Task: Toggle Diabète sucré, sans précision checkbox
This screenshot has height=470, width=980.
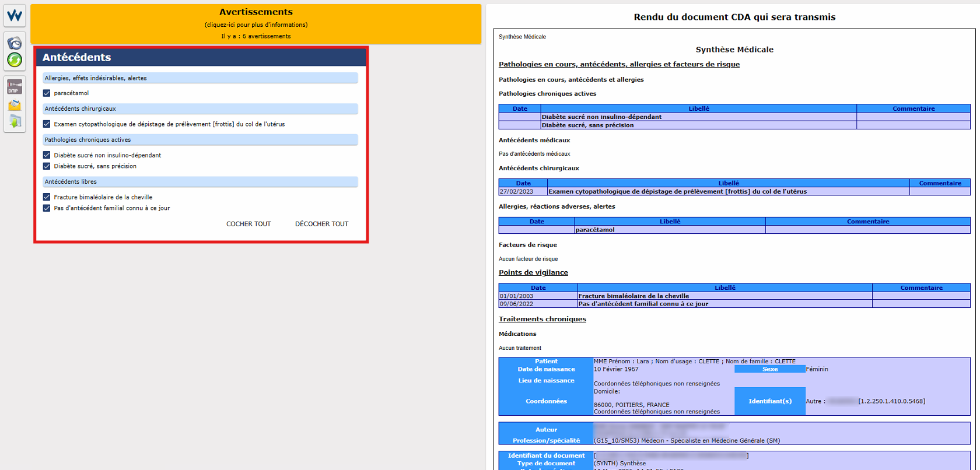Action: (47, 166)
